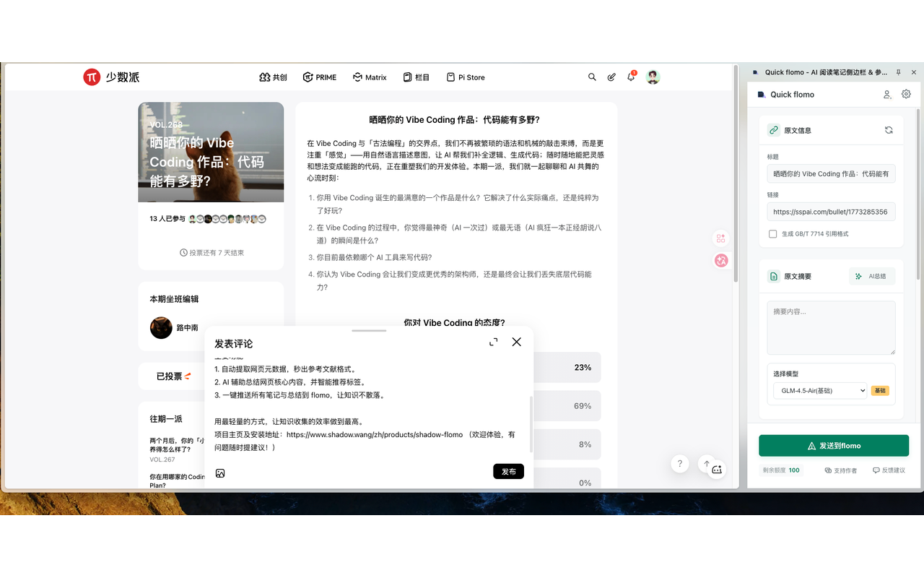Open the notifications bell

pos(631,77)
